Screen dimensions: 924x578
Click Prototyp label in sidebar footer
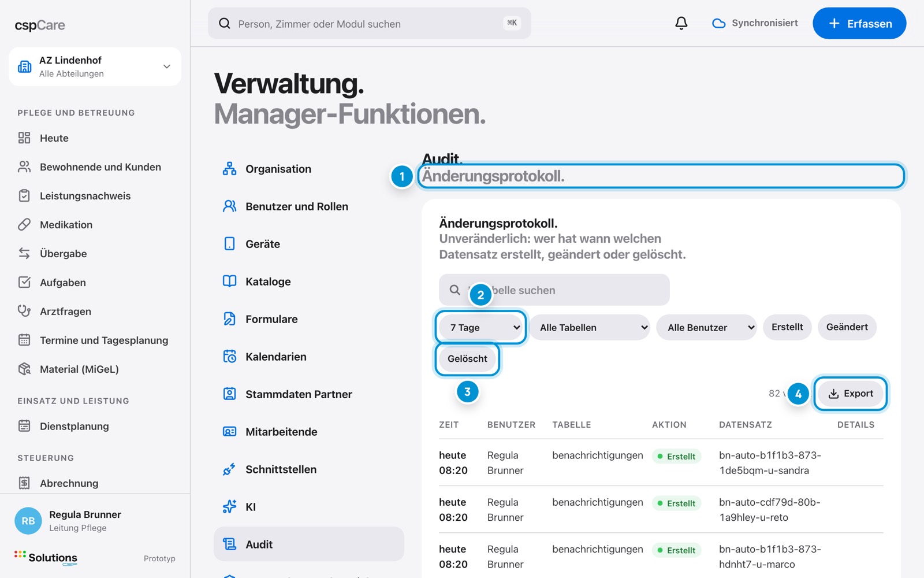pyautogui.click(x=159, y=558)
